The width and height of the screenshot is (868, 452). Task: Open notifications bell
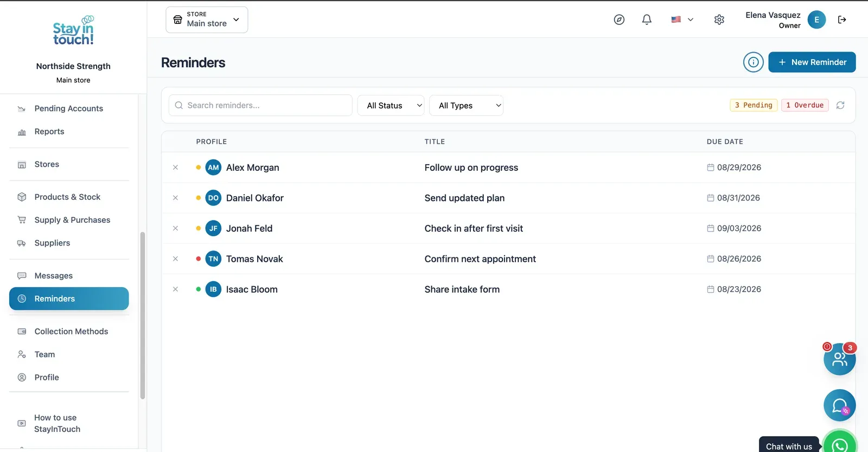[647, 20]
